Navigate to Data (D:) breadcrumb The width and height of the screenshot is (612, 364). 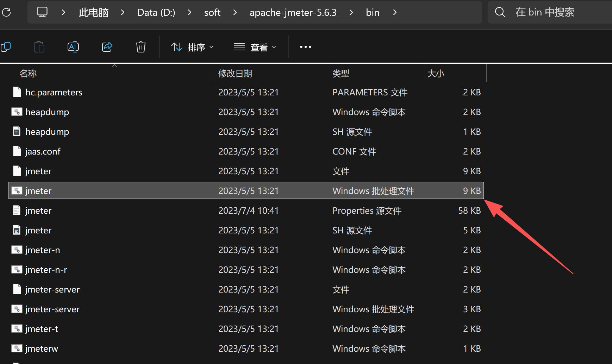click(156, 13)
